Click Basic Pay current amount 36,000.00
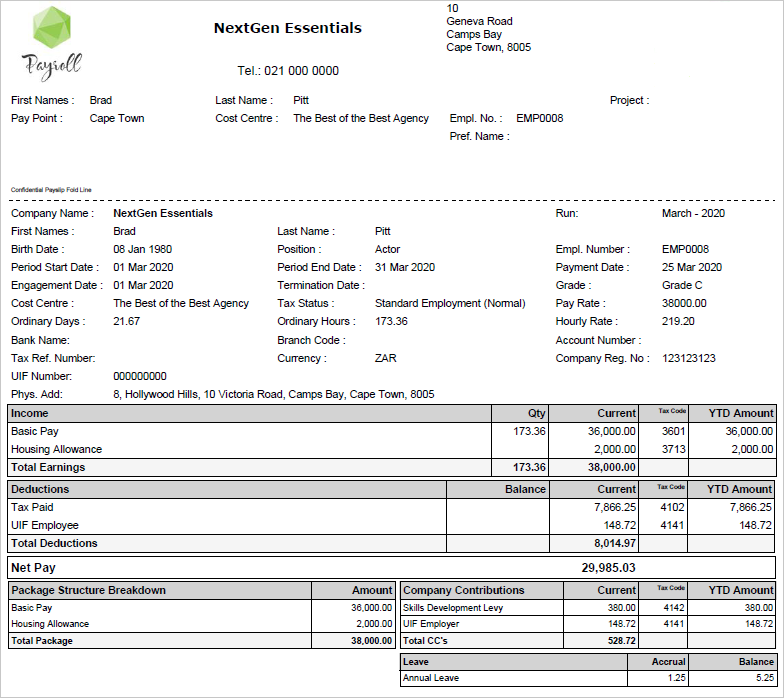 point(612,431)
